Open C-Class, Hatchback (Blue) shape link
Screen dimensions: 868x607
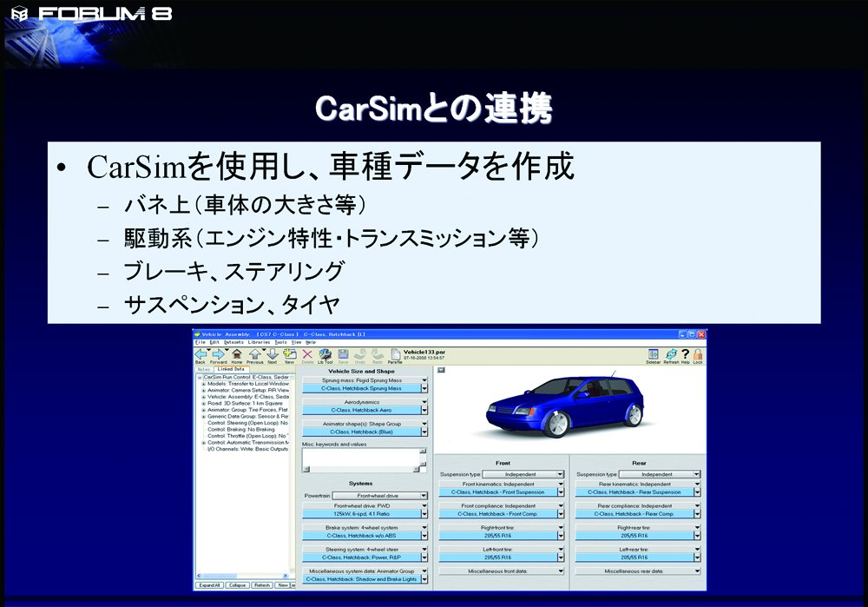[361, 432]
